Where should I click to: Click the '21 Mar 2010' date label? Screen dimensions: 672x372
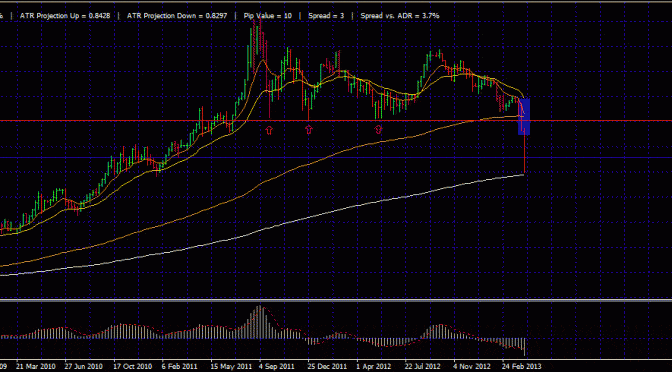click(x=36, y=367)
